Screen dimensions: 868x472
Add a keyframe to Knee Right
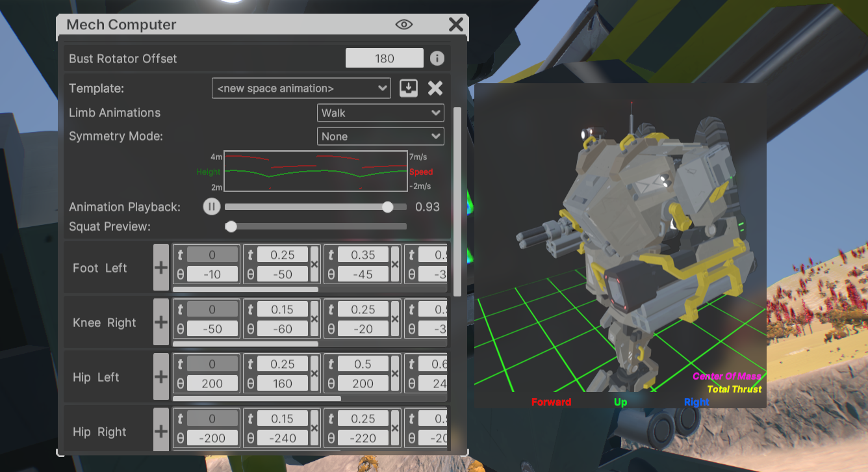coord(160,322)
